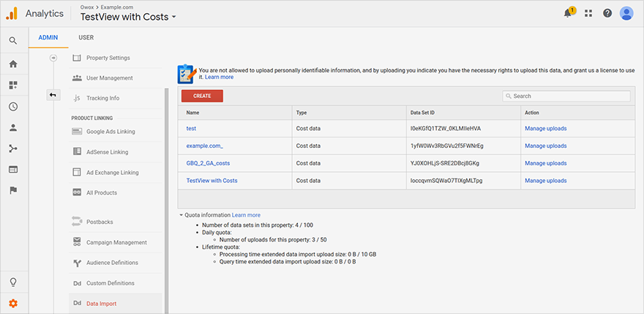The image size is (644, 314).
Task: Click the admin menu vertical scrollbar
Action: pos(166,201)
